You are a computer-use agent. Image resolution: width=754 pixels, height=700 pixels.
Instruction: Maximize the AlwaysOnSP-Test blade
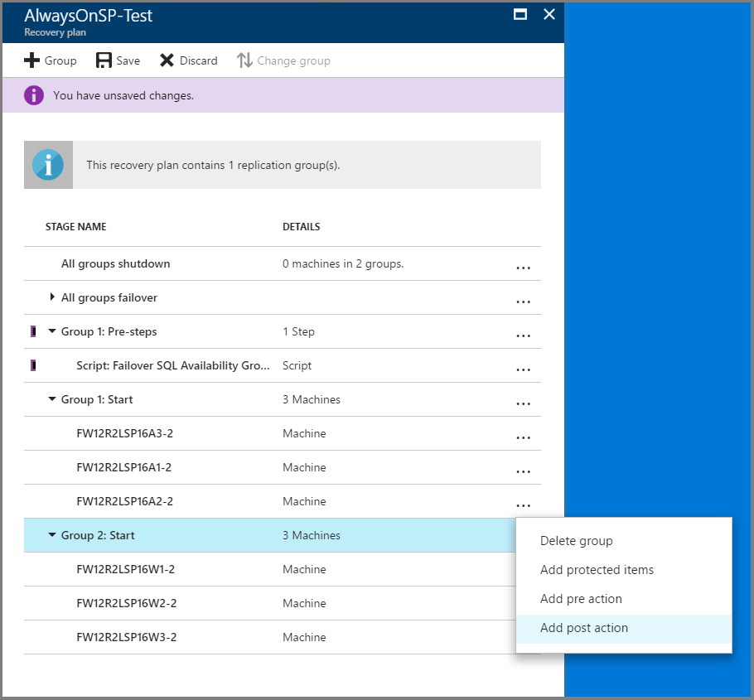(520, 14)
